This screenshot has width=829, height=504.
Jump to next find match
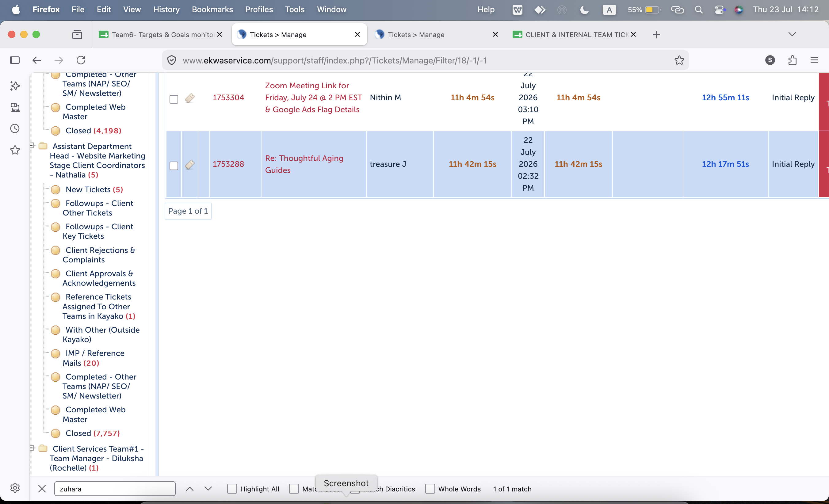click(x=208, y=489)
